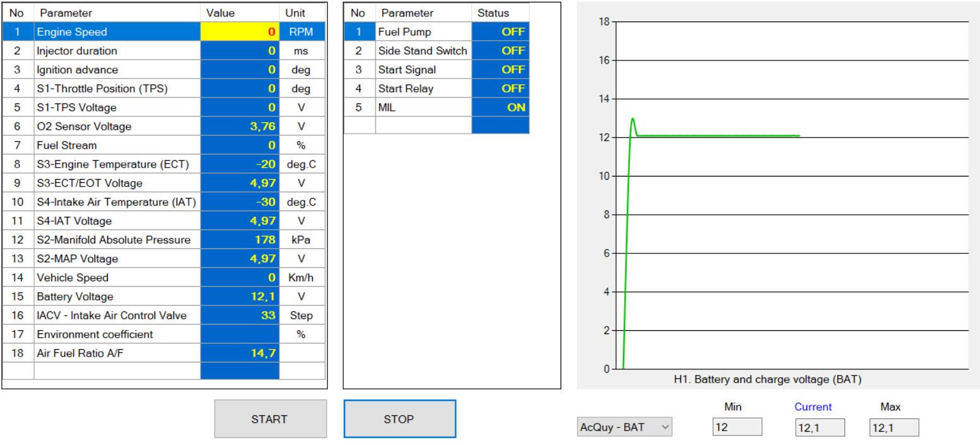This screenshot has height=445, width=980.
Task: Click the Air Fuel Ratio A/F value
Action: [240, 353]
